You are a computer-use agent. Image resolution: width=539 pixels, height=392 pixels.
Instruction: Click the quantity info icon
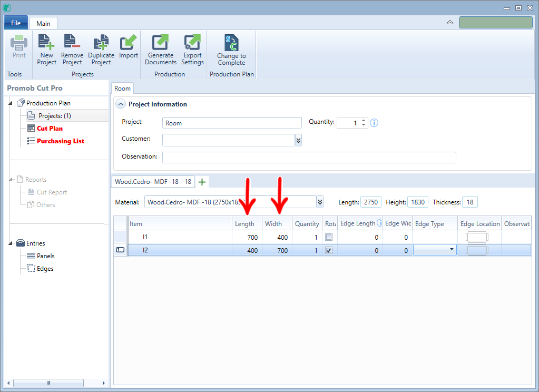(374, 123)
